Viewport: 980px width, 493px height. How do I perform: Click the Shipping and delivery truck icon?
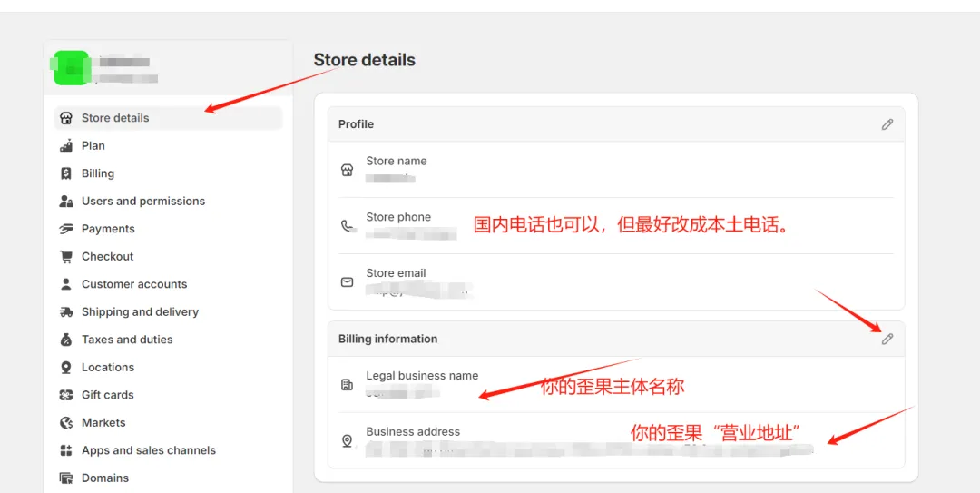coord(66,312)
